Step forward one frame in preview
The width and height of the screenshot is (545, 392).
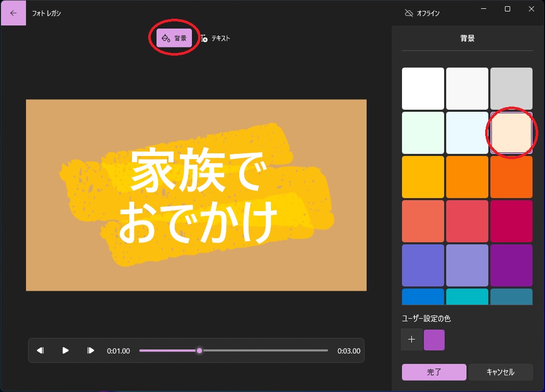(91, 350)
